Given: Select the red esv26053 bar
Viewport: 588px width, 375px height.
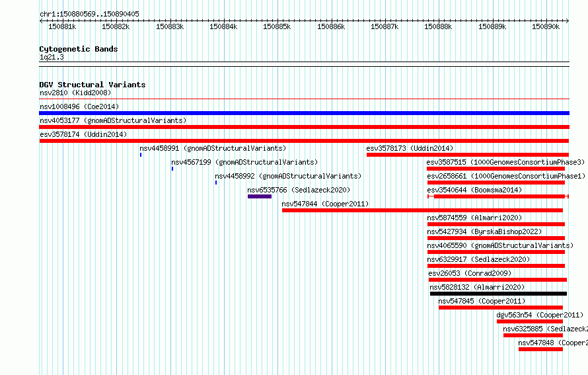Looking at the screenshot, I should (497, 280).
